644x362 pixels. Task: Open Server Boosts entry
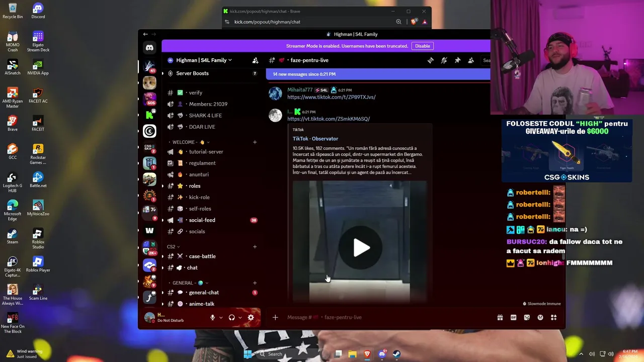(213, 73)
